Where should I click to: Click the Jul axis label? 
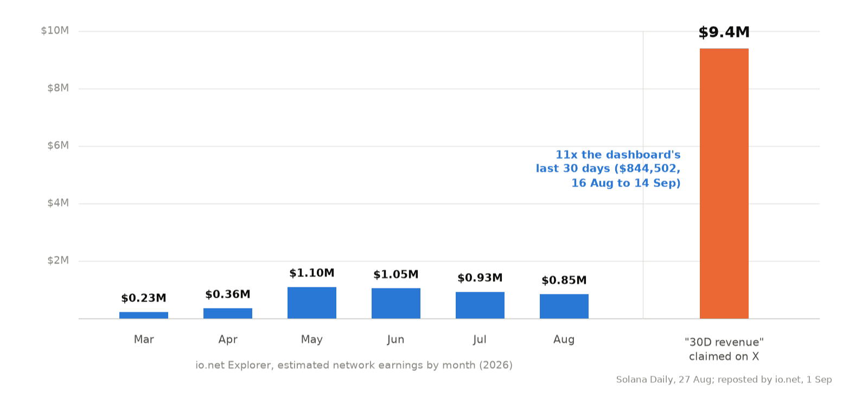tap(480, 340)
